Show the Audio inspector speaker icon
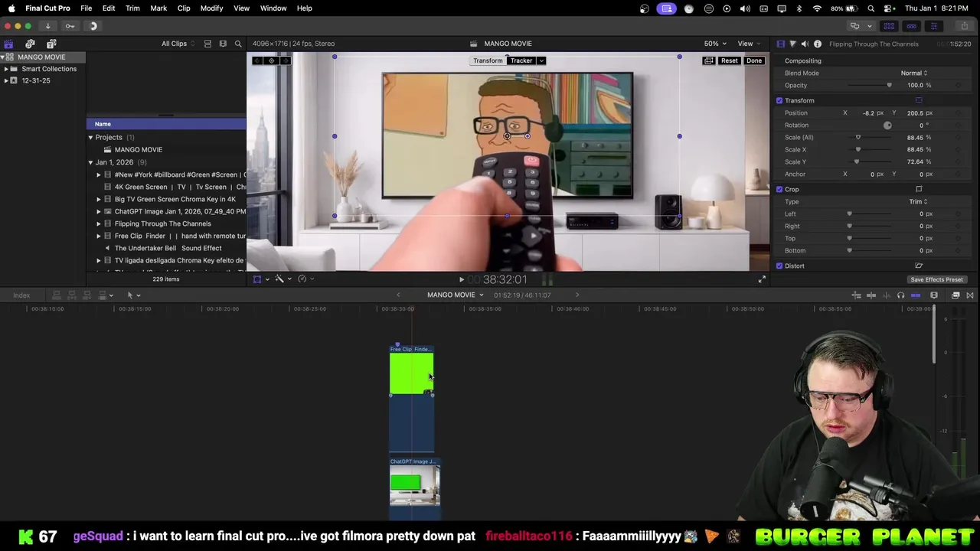Screen dimensions: 980x551 pos(805,44)
